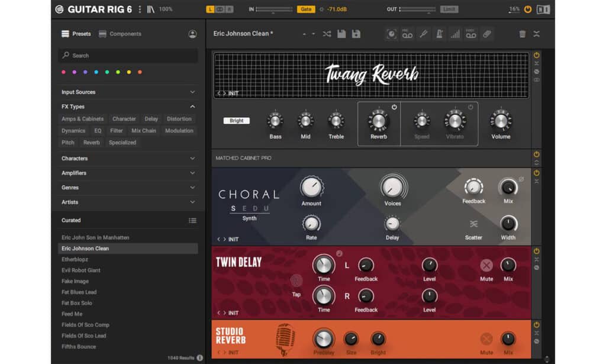Click the preset search field
Image resolution: width=606 pixels, height=364 pixels.
[128, 56]
